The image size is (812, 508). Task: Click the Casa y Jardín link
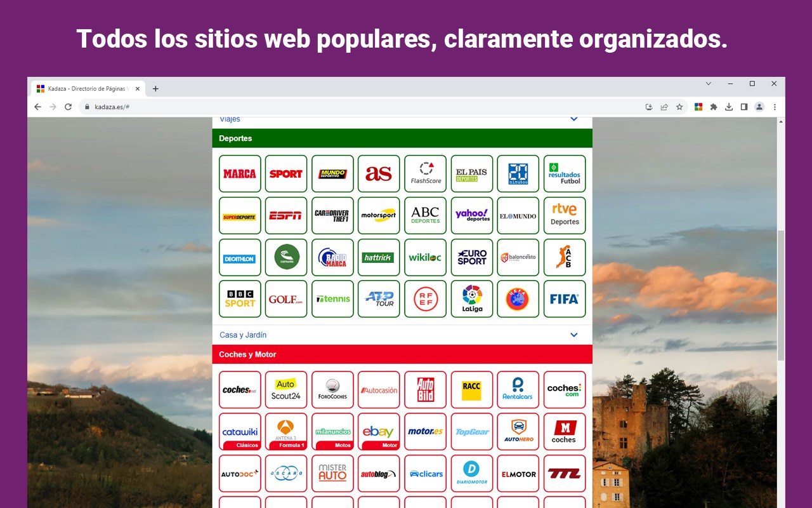point(243,335)
